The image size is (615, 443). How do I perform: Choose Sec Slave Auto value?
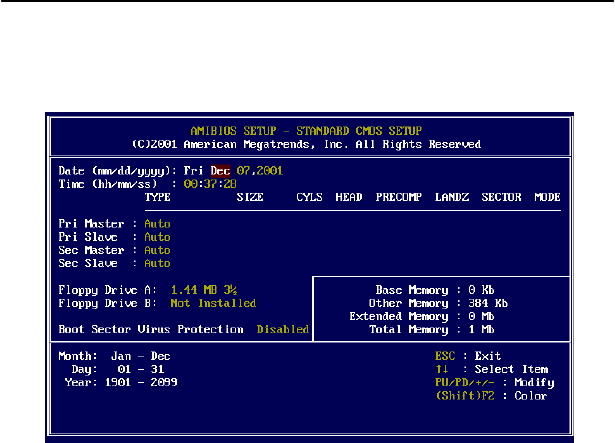click(x=157, y=263)
